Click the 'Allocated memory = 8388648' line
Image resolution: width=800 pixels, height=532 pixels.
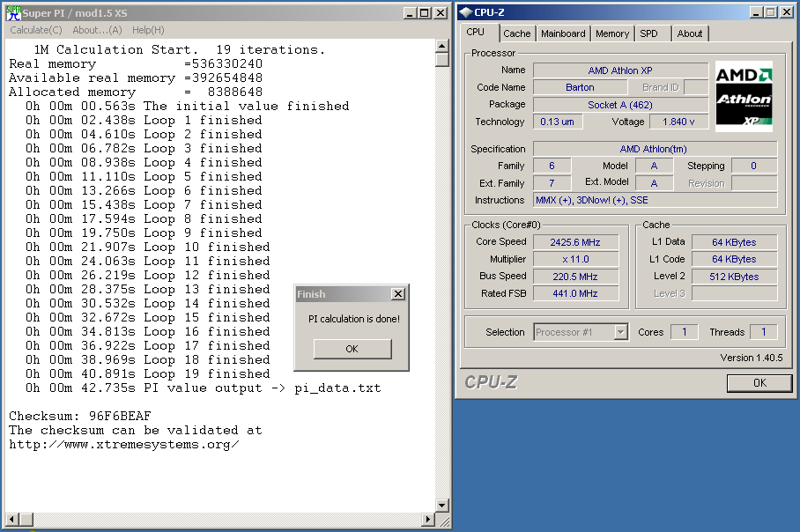point(135,92)
